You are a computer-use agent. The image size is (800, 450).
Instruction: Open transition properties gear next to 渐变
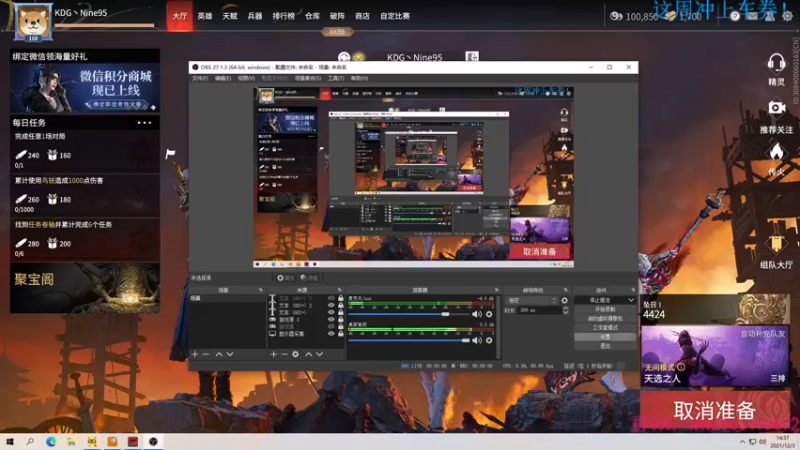[x=564, y=301]
